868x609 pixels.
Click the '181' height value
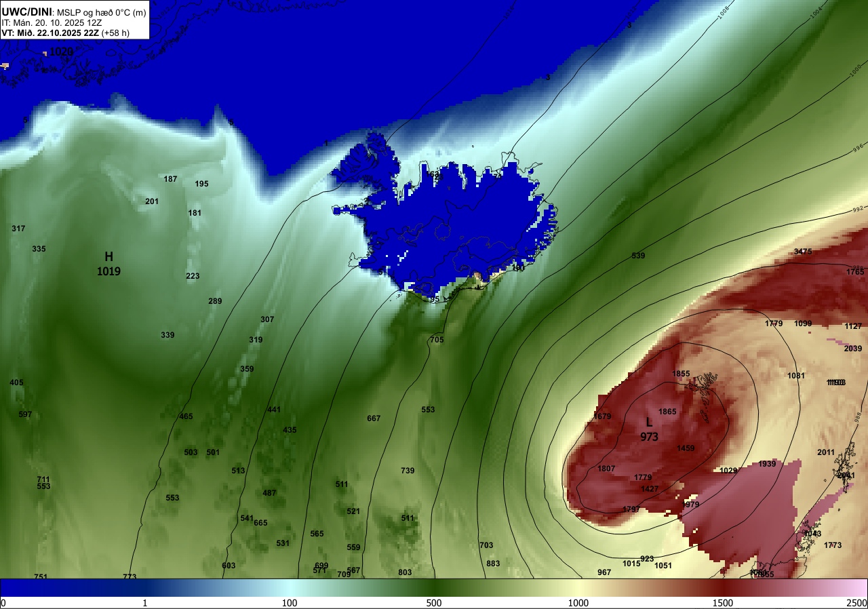tap(195, 213)
